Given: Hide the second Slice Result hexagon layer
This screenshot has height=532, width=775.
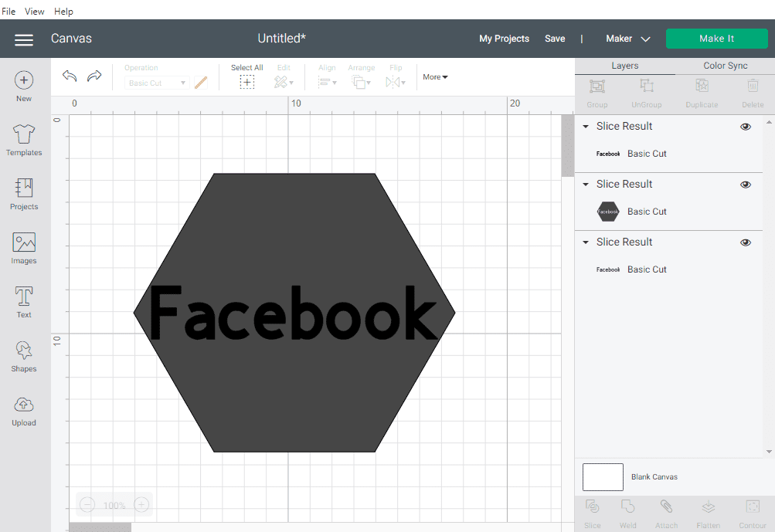Looking at the screenshot, I should click(x=746, y=185).
